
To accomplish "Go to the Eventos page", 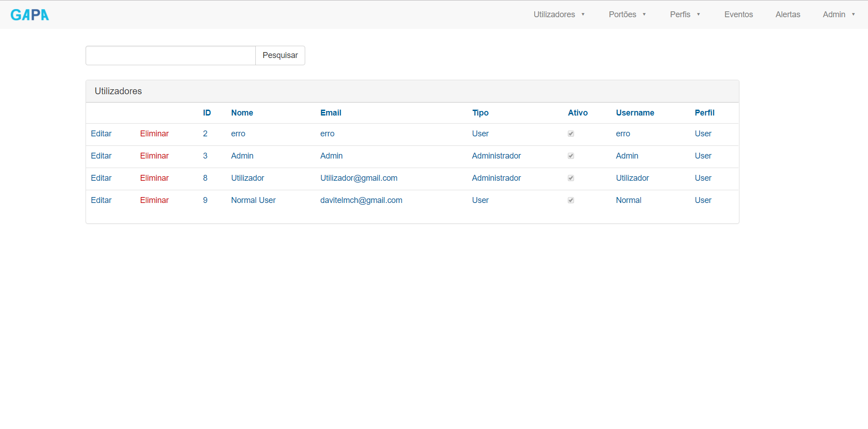I will (x=739, y=14).
